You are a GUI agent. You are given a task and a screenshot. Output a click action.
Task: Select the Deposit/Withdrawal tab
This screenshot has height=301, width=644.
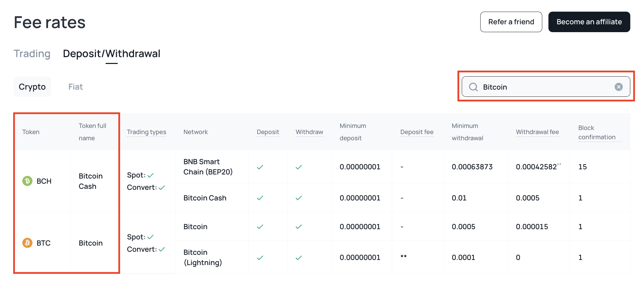pyautogui.click(x=111, y=54)
